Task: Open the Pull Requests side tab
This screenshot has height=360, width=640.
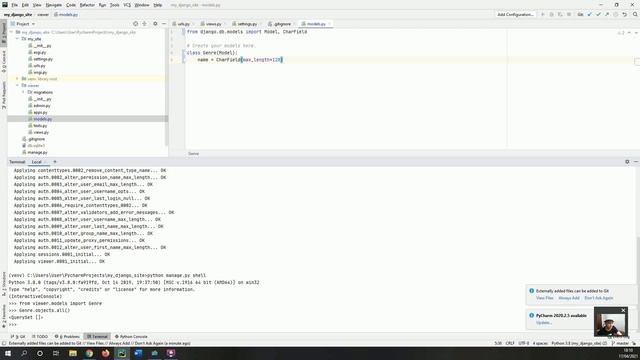Action: click(x=4, y=95)
